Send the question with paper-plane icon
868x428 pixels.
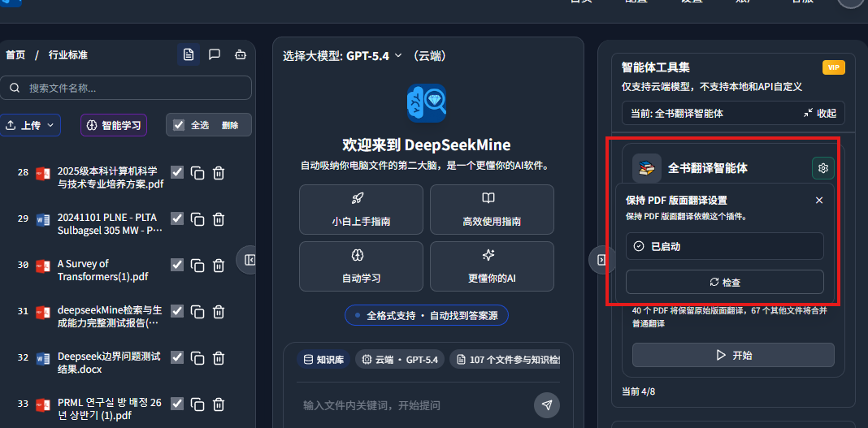tap(547, 405)
